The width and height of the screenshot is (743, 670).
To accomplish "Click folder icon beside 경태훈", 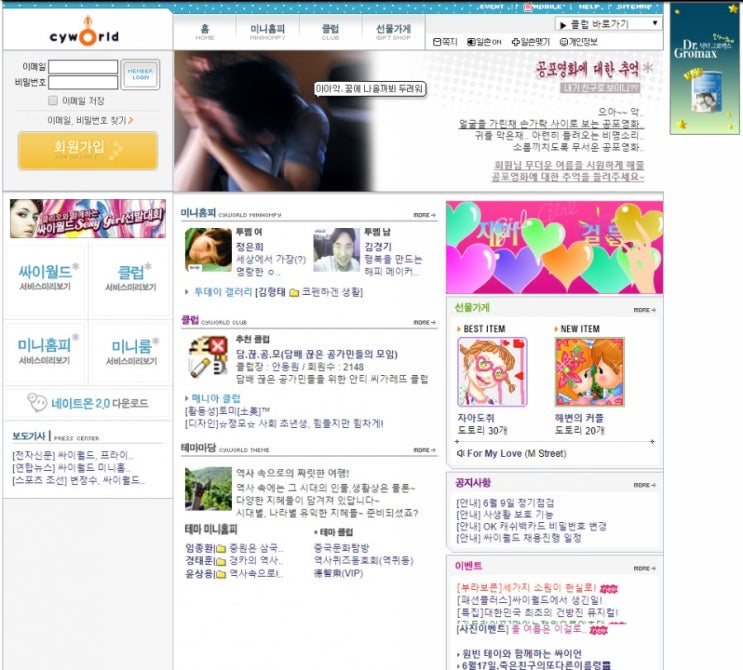I will click(221, 561).
